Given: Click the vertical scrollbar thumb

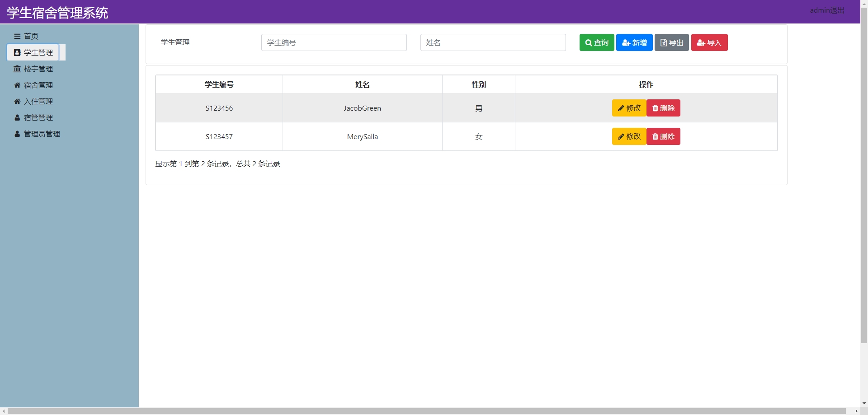Looking at the screenshot, I should coord(864,175).
